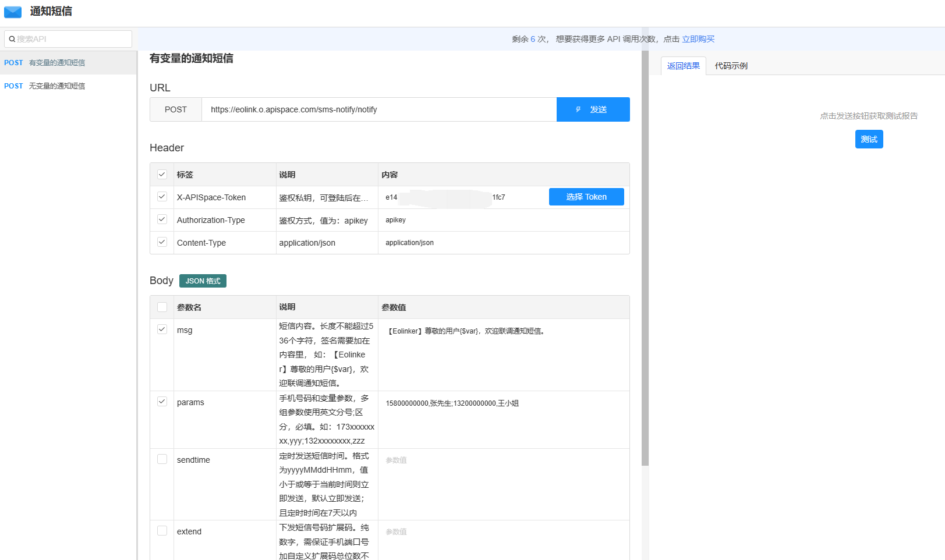This screenshot has width=945, height=560.
Task: Click the main panel vertical scrollbar
Action: (645, 258)
